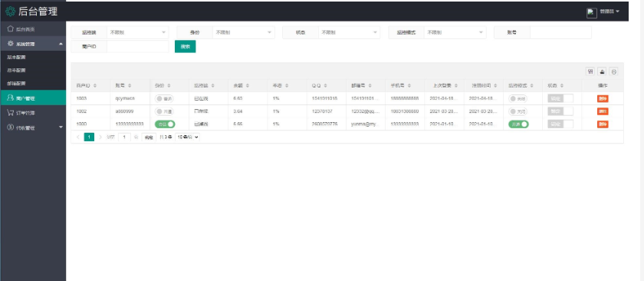644x281 pixels.
Task: Open 订单管理 in the sidebar
Action: pos(33,113)
